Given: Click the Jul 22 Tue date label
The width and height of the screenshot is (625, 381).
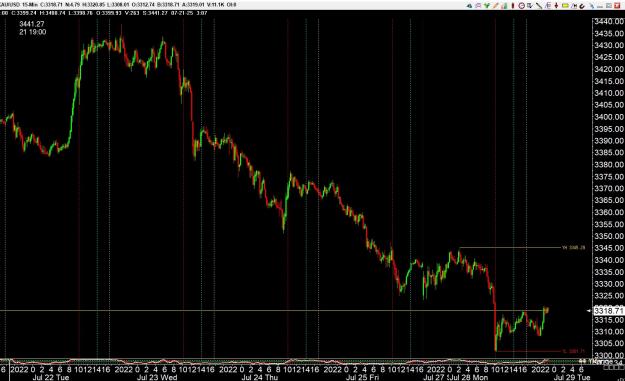Looking at the screenshot, I should 51,377.
